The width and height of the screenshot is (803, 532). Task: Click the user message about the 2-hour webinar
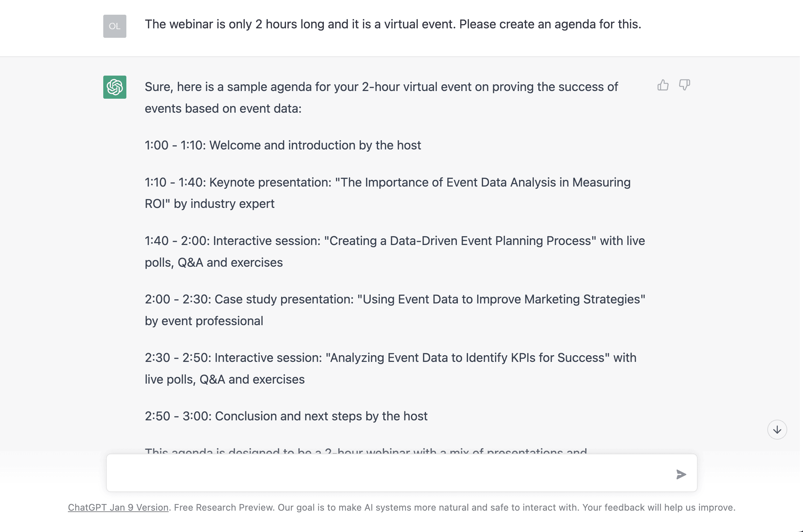pyautogui.click(x=393, y=24)
